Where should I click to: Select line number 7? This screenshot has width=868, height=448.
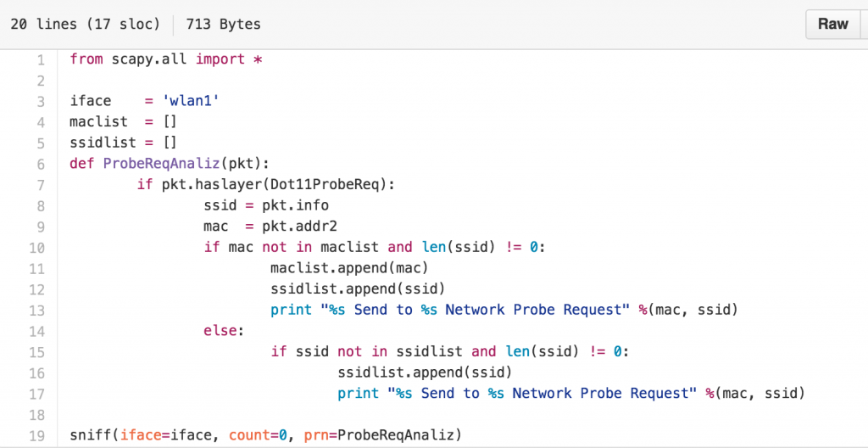[x=40, y=184]
